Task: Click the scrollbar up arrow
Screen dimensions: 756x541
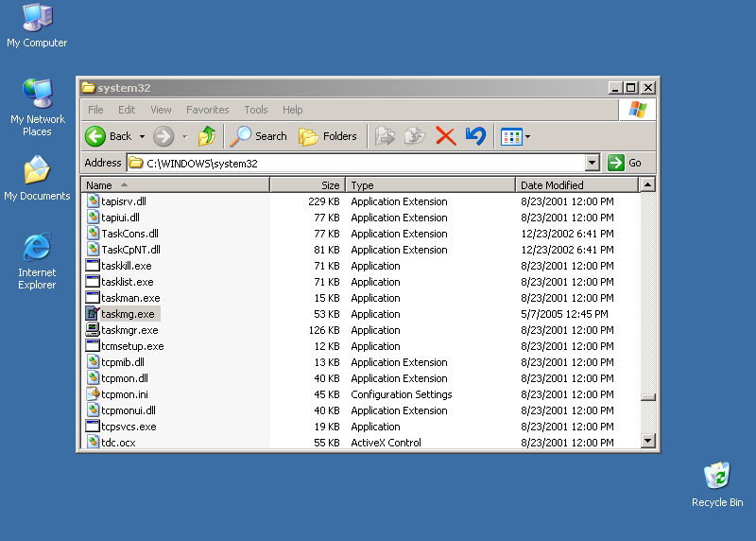Action: click(x=648, y=184)
